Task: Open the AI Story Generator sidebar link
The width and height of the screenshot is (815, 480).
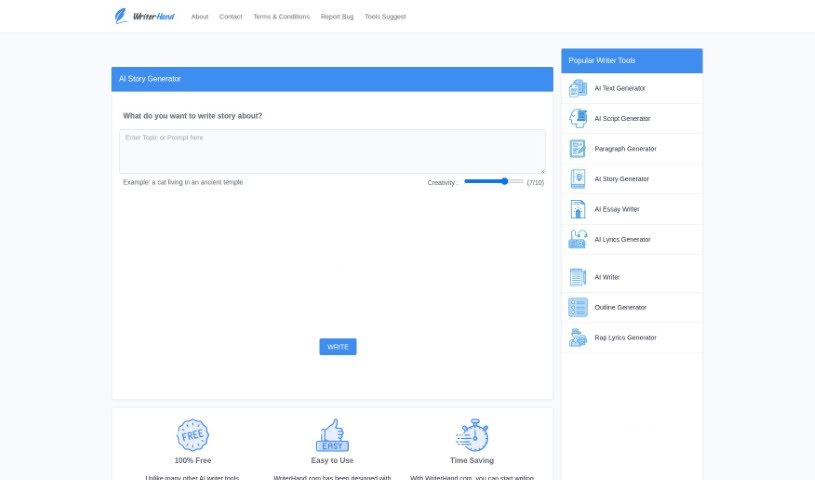Action: point(622,179)
